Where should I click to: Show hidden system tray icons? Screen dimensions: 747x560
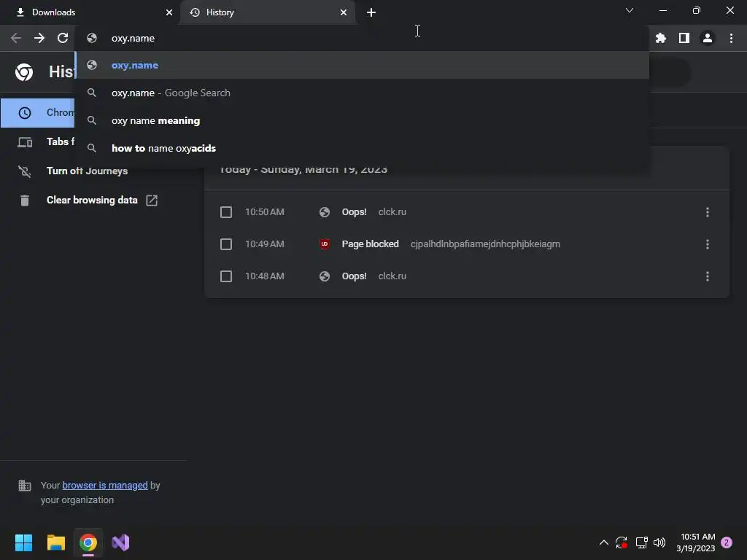603,542
